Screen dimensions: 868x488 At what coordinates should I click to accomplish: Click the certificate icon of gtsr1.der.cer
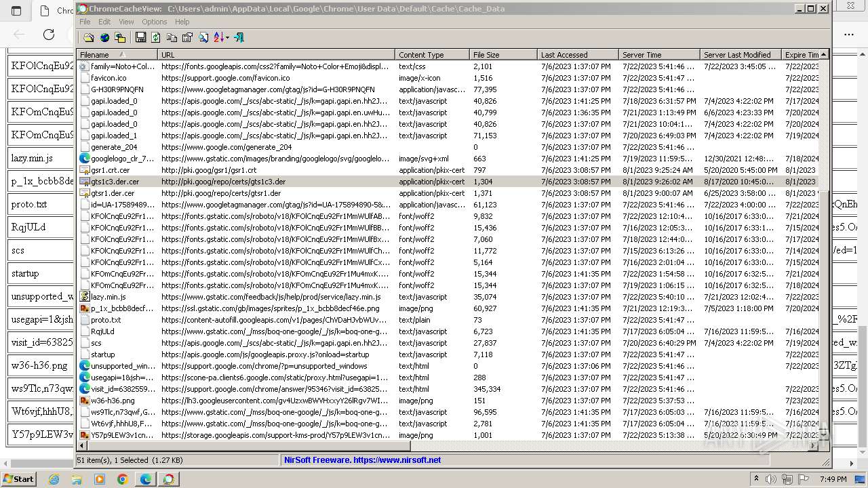[85, 193]
